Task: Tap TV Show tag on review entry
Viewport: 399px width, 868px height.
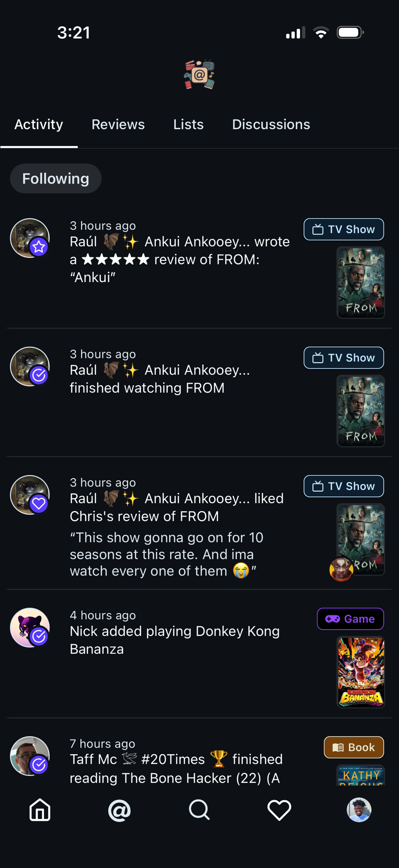Action: point(344,229)
